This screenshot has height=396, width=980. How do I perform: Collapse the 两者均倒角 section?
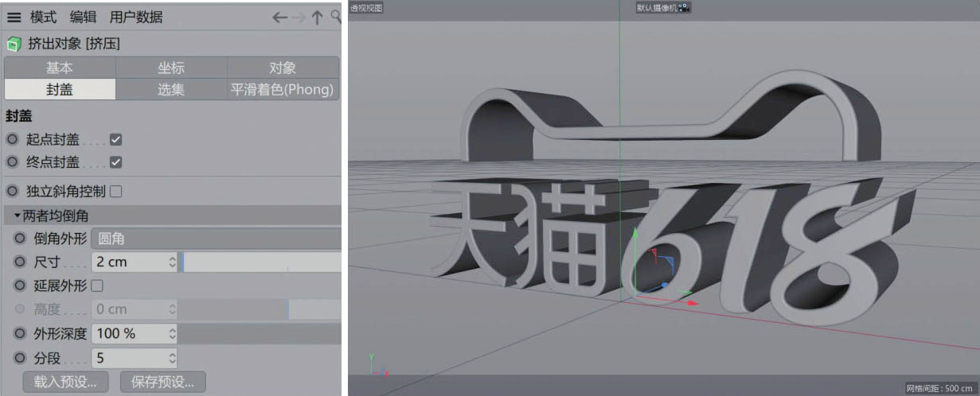point(18,215)
